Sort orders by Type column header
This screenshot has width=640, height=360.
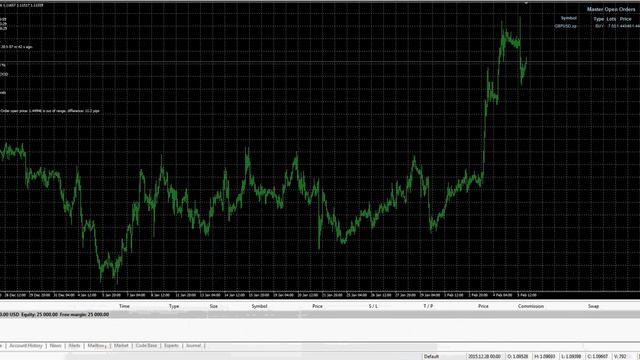pyautogui.click(x=174, y=306)
